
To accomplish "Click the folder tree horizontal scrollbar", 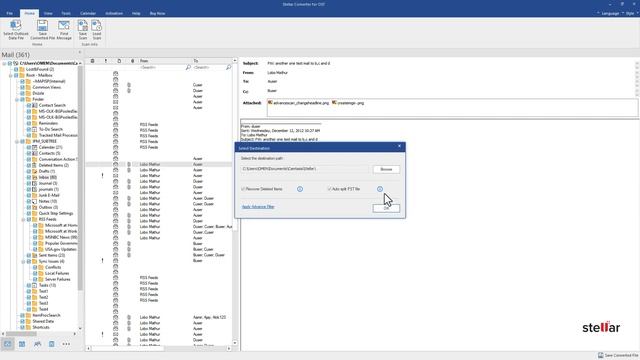I will (x=21, y=334).
